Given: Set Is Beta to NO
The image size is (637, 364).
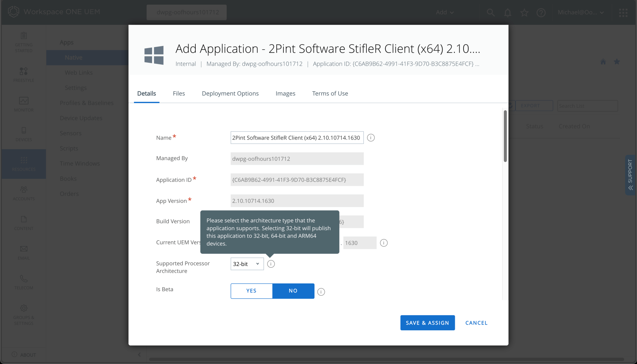Looking at the screenshot, I should point(293,291).
